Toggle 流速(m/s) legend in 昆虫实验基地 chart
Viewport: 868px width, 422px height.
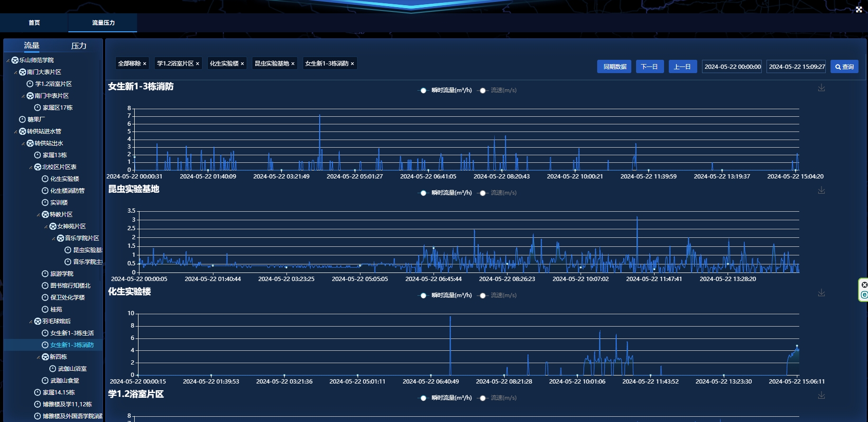[x=498, y=193]
